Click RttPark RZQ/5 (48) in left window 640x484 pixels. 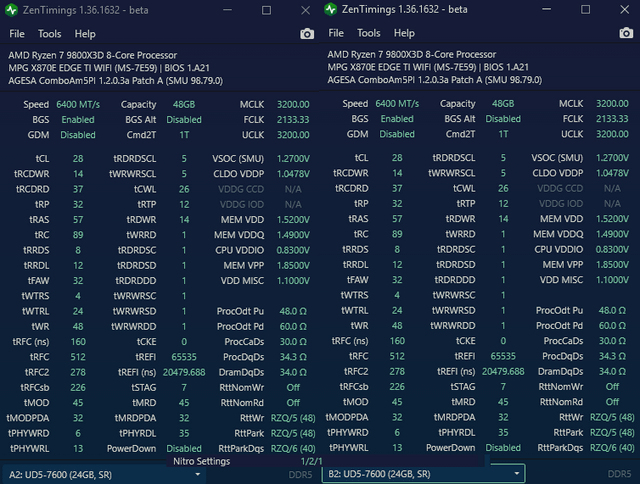(x=293, y=433)
